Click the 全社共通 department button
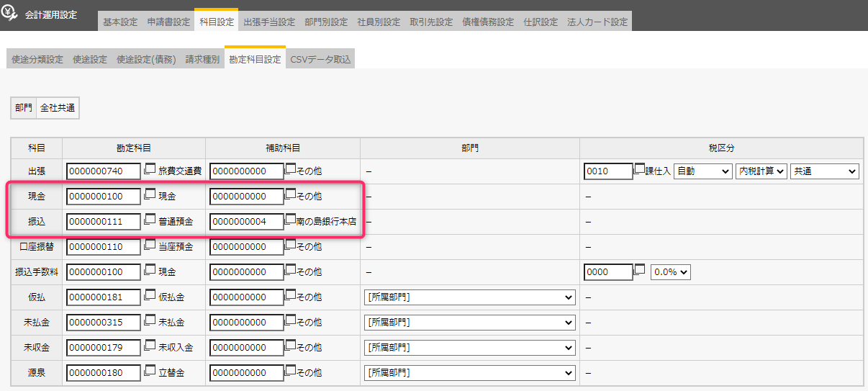The width and height of the screenshot is (868, 391). click(x=58, y=107)
